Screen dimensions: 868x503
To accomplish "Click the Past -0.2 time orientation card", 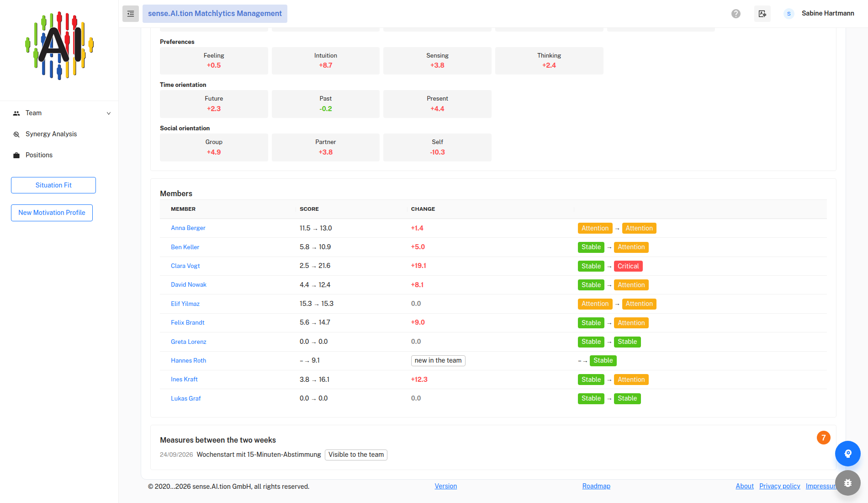I will tap(326, 104).
